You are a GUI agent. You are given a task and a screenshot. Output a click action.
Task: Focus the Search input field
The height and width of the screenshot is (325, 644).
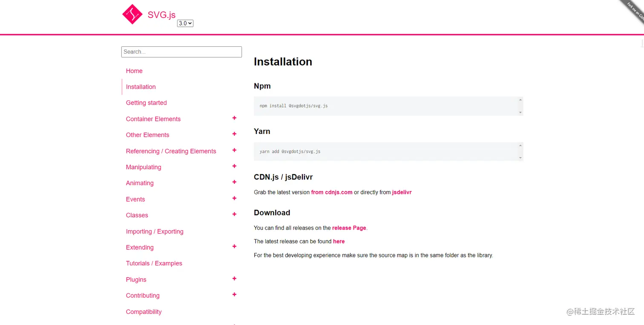(181, 52)
